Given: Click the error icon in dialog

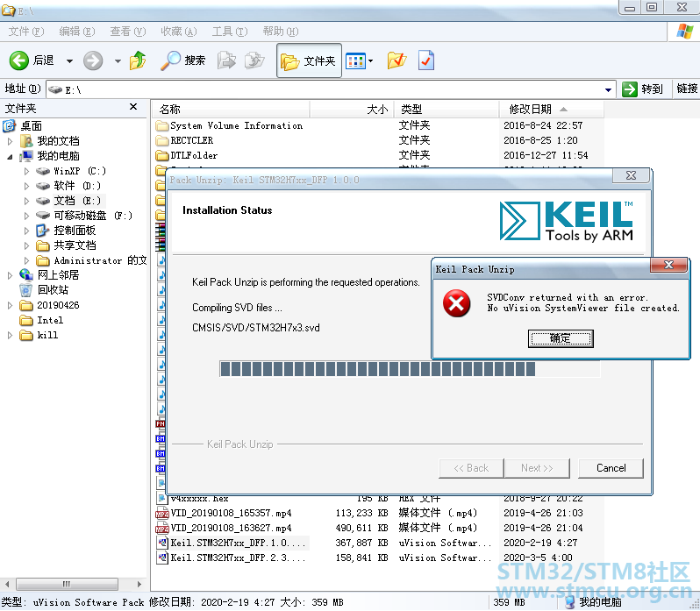Looking at the screenshot, I should pyautogui.click(x=456, y=303).
